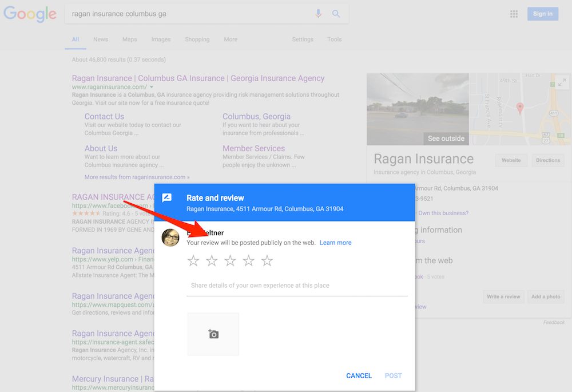Image resolution: width=572 pixels, height=392 pixels.
Task: Rate five stars
Action: 267,260
